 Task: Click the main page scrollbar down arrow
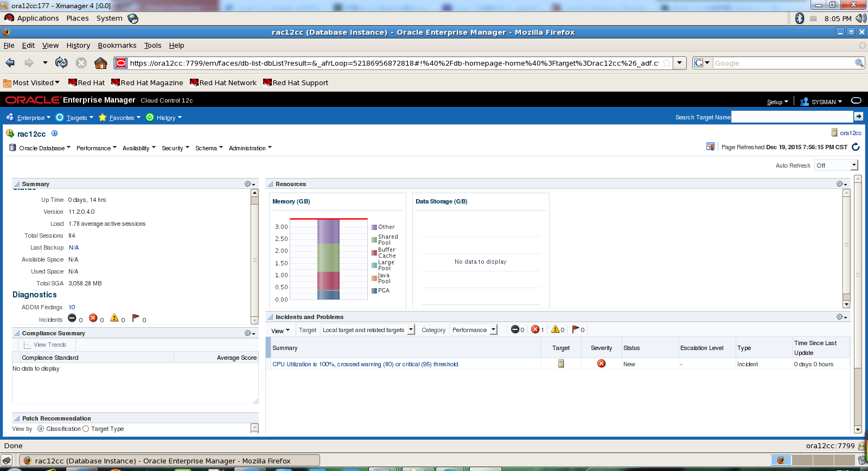(858, 429)
